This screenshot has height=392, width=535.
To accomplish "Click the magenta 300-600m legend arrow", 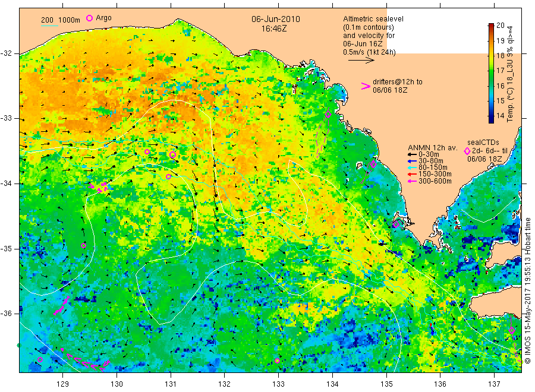I will [x=412, y=181].
